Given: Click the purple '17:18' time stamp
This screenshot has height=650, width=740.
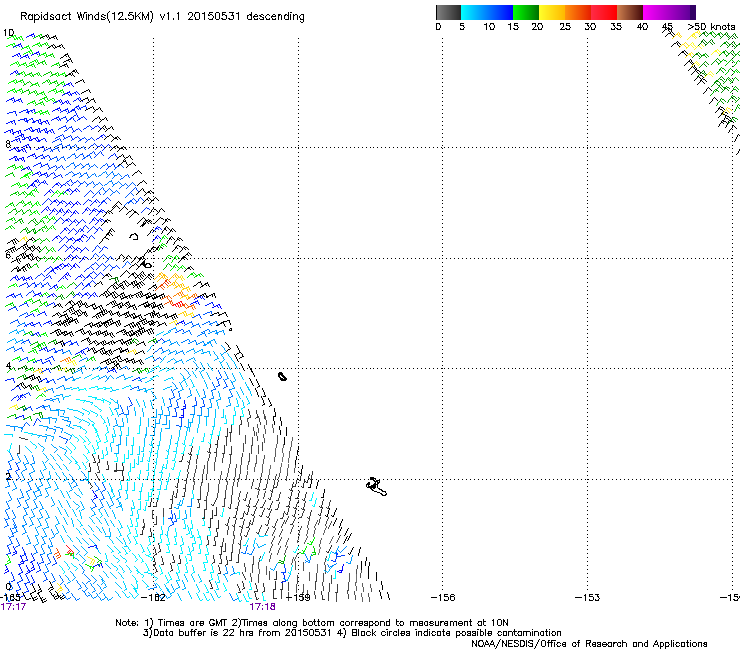Looking at the screenshot, I should (262, 607).
